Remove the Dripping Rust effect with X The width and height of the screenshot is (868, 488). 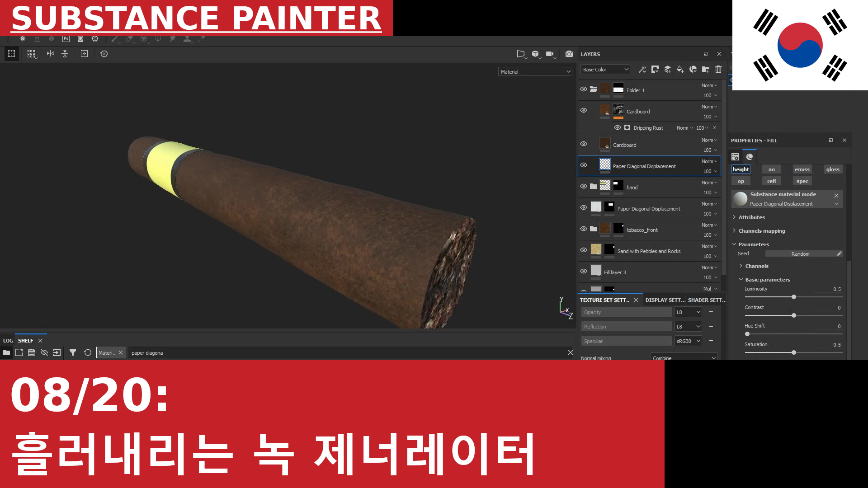[x=715, y=128]
